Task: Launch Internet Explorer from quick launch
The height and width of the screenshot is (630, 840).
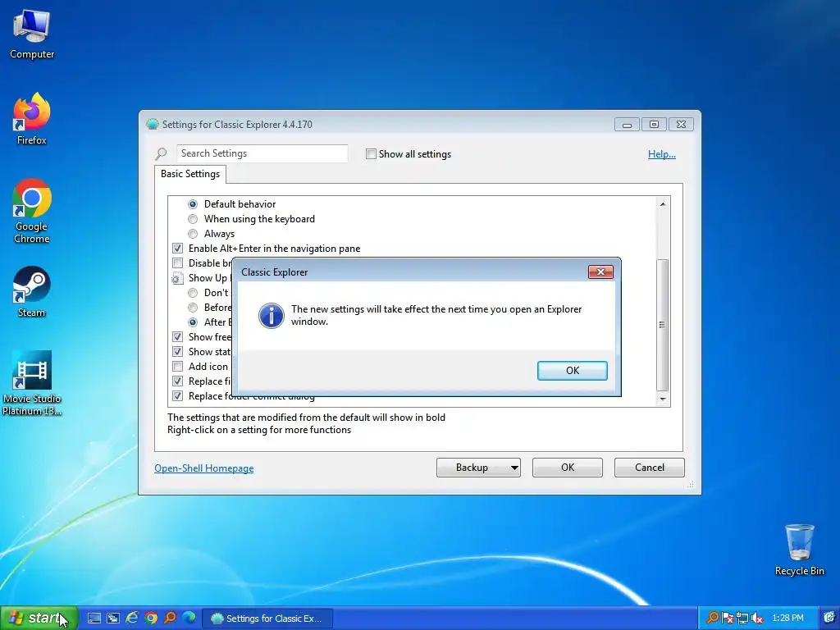Action: click(x=132, y=619)
